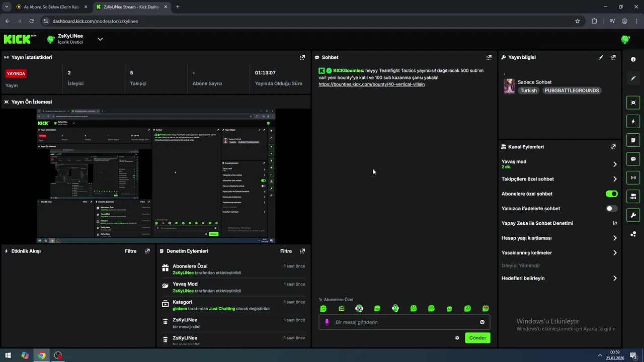
Task: Click the Turkish language tag
Action: point(528,90)
